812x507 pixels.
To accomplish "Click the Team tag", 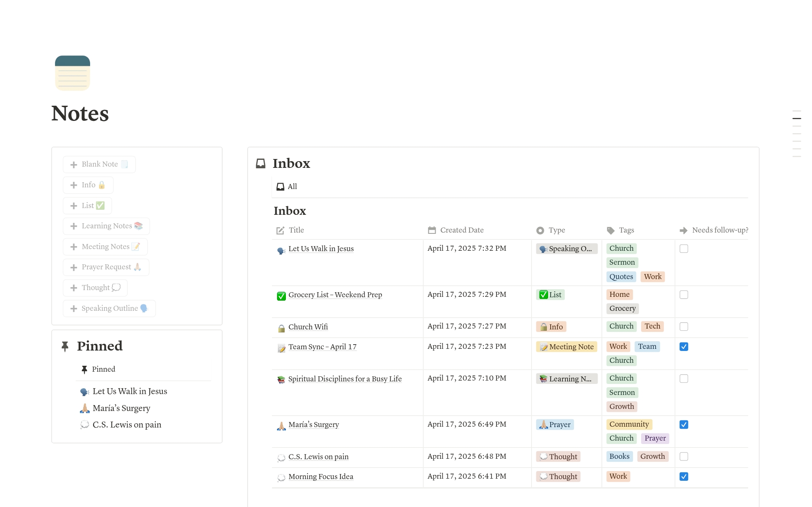I will 647,346.
